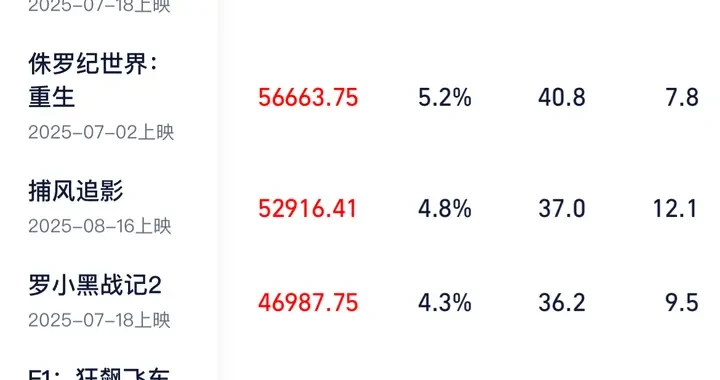
Task: Select the 2025-07-02上映 release date text
Action: [101, 132]
